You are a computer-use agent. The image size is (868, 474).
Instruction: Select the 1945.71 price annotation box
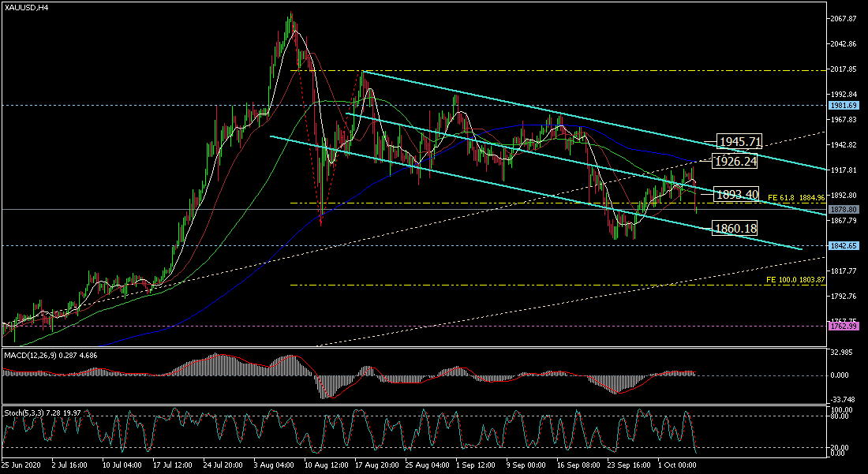point(739,142)
